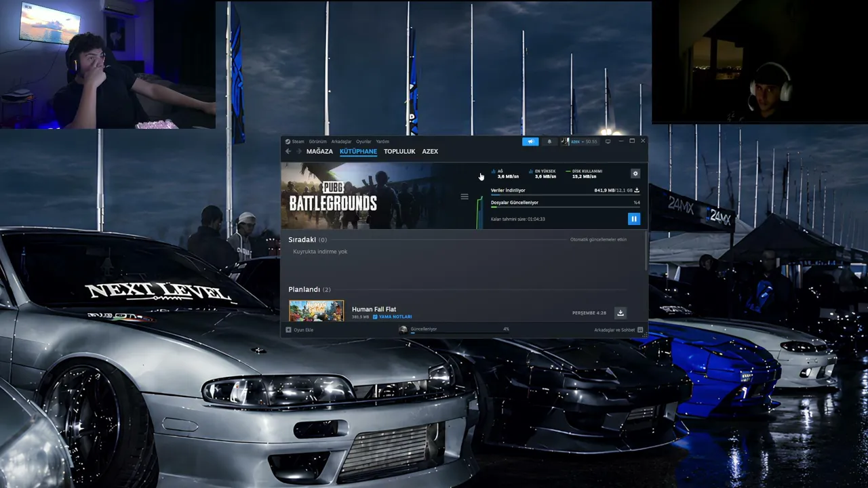Open the azex account dropdown
Image resolution: width=868 pixels, height=488 pixels.
[x=580, y=142]
